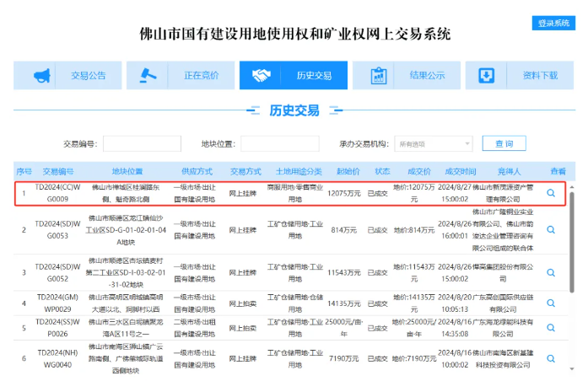Click the magnifier icon for row TD2024(CC)WG0009

[551, 193]
